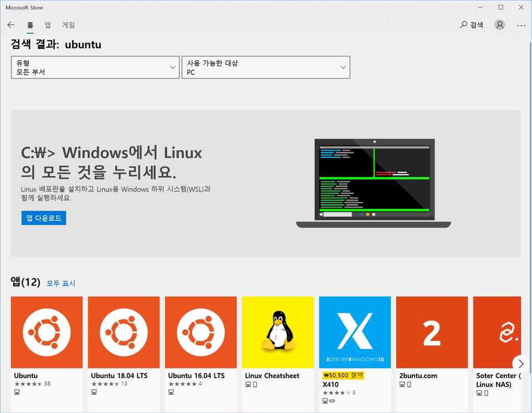Open the 2buntu.com app tile
The image size is (532, 413).
(x=432, y=332)
